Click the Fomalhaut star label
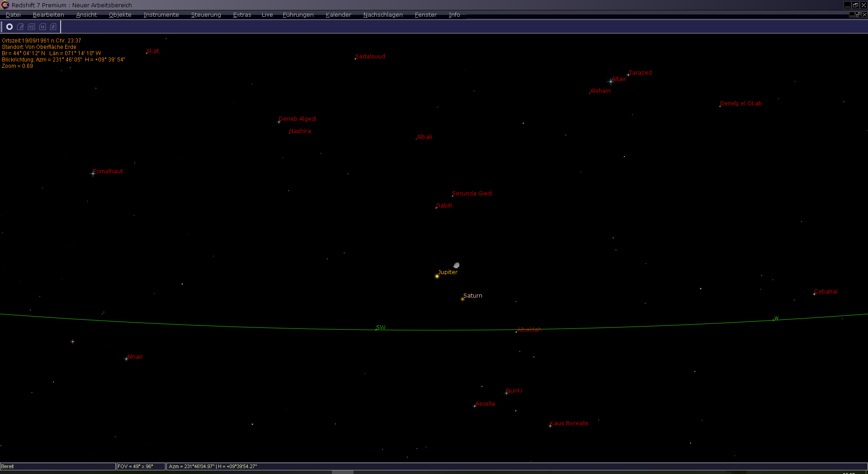Viewport: 868px width, 474px height. (108, 171)
